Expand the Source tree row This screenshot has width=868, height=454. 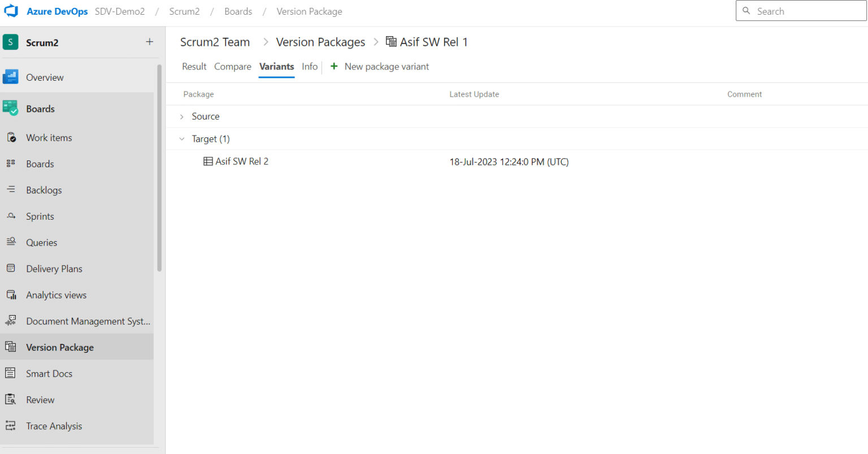[x=182, y=117]
